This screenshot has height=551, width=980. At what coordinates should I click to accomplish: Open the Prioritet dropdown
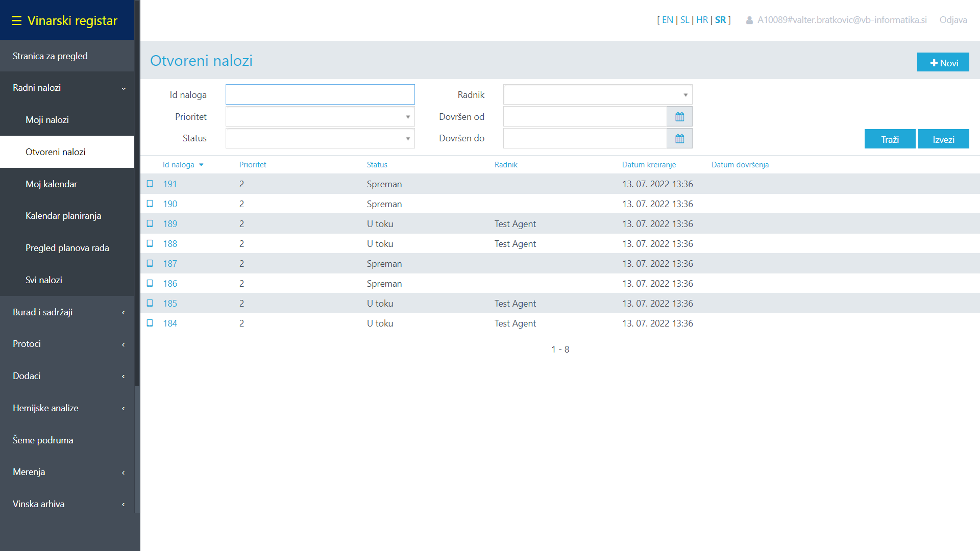click(320, 117)
